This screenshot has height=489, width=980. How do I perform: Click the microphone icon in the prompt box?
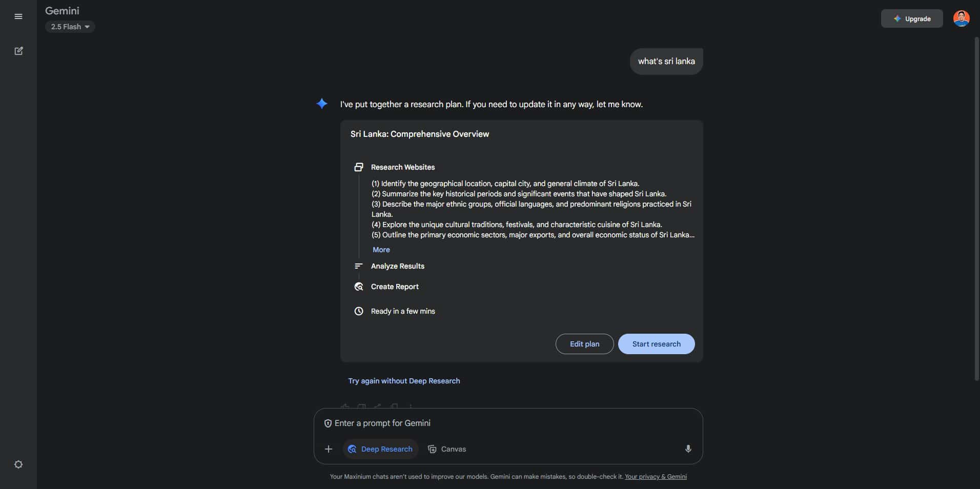click(688, 449)
